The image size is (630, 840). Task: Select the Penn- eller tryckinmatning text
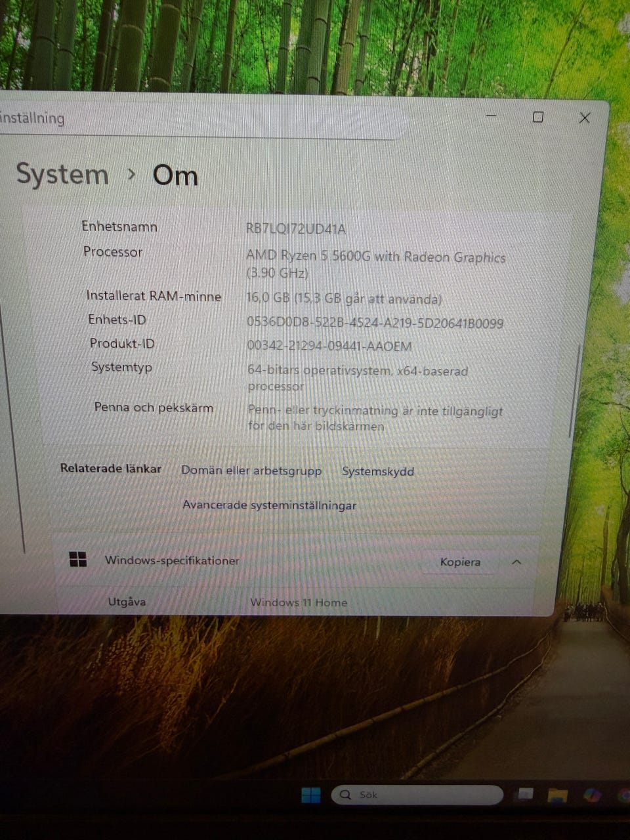click(375, 418)
